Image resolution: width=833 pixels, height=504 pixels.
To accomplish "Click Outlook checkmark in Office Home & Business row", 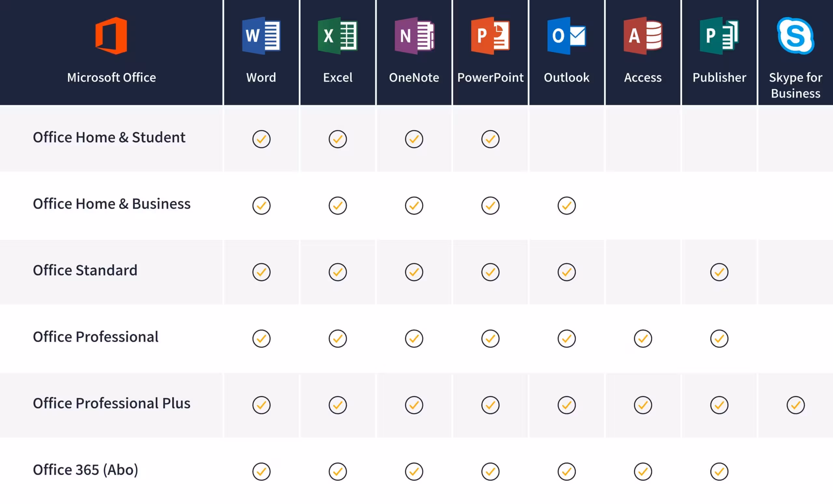I will click(x=567, y=206).
